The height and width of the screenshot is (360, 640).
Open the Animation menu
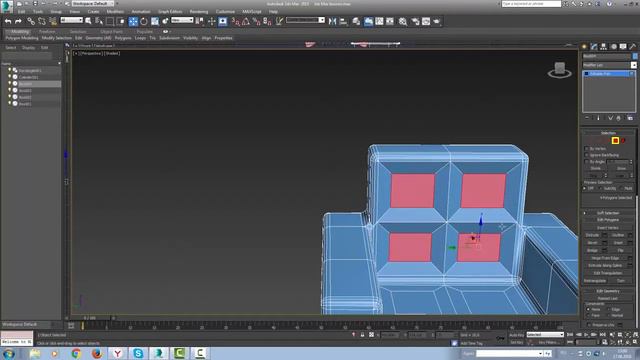click(x=141, y=12)
